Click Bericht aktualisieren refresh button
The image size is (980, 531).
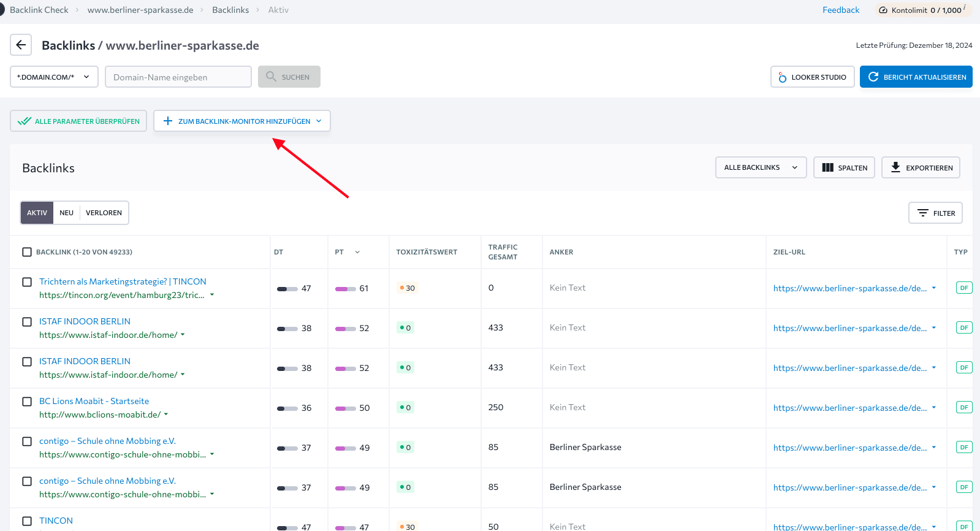click(916, 77)
